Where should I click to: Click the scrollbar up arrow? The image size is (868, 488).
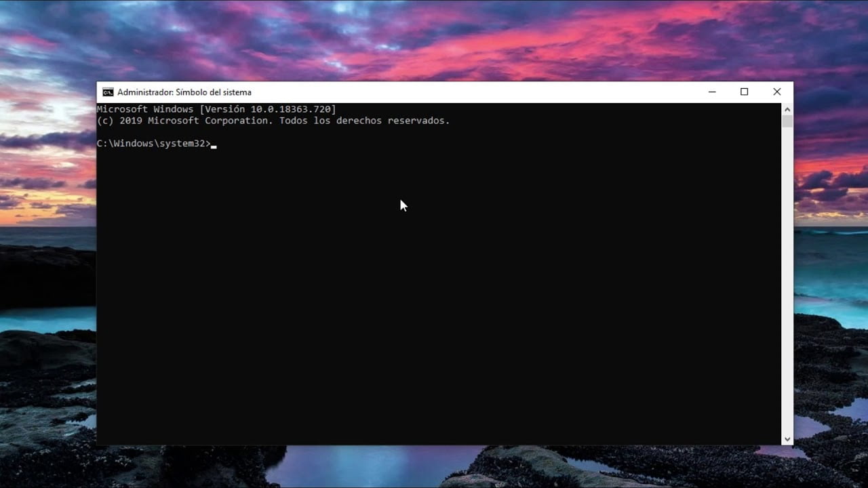tap(787, 108)
